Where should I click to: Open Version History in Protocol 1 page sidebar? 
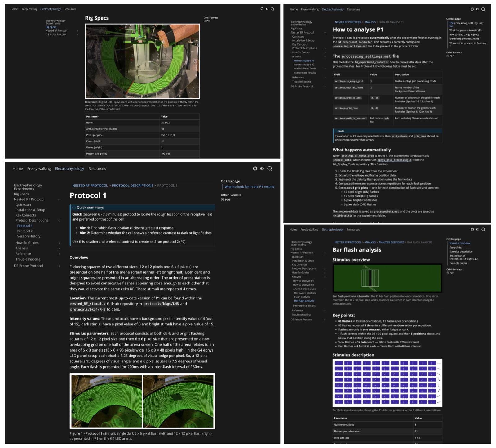point(29,236)
